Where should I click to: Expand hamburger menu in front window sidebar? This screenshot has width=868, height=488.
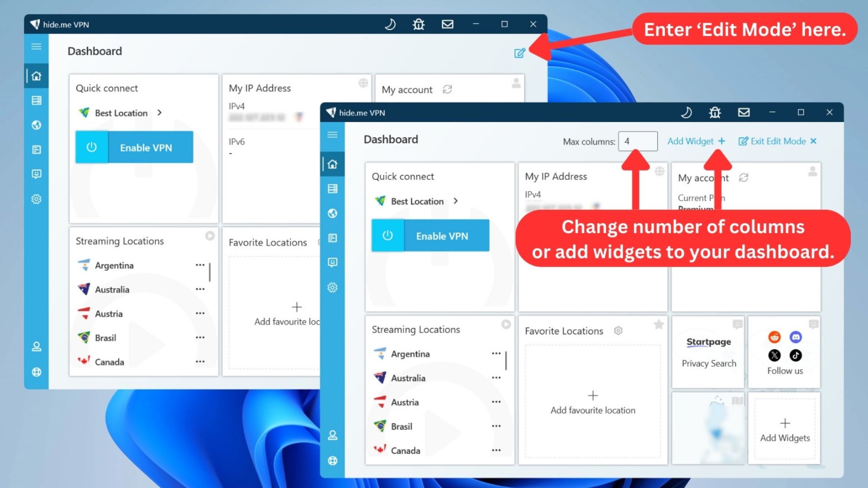click(332, 135)
